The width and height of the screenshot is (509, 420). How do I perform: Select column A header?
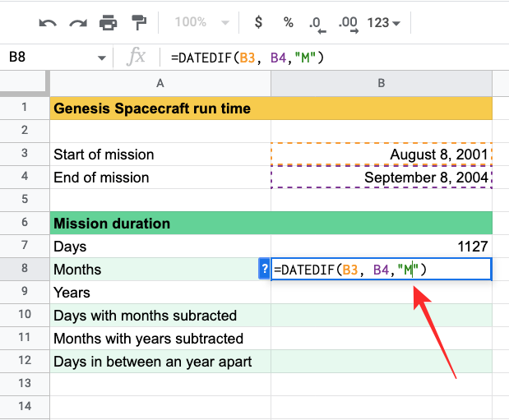point(160,82)
